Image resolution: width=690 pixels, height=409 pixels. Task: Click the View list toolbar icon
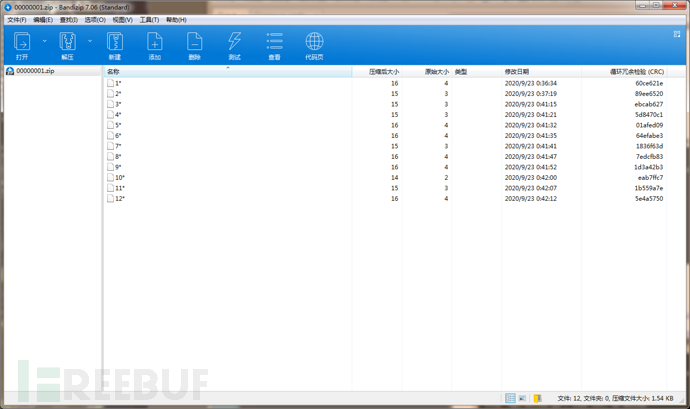coord(275,42)
